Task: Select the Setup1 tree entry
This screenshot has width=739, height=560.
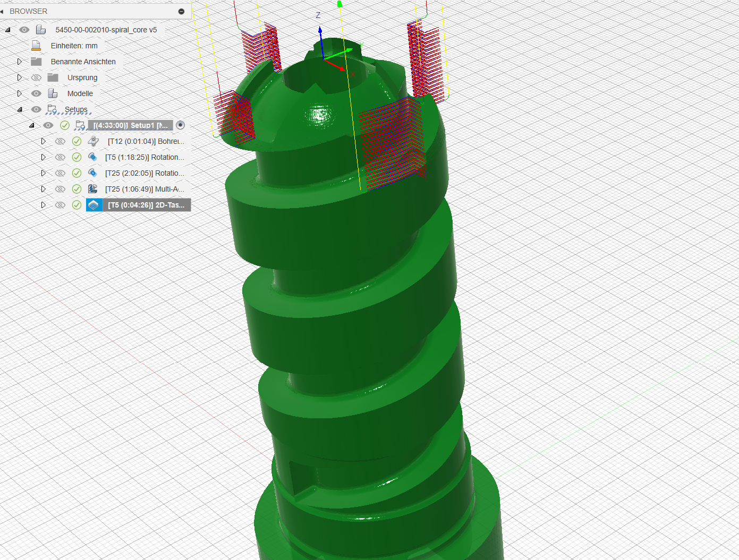Action: 131,125
